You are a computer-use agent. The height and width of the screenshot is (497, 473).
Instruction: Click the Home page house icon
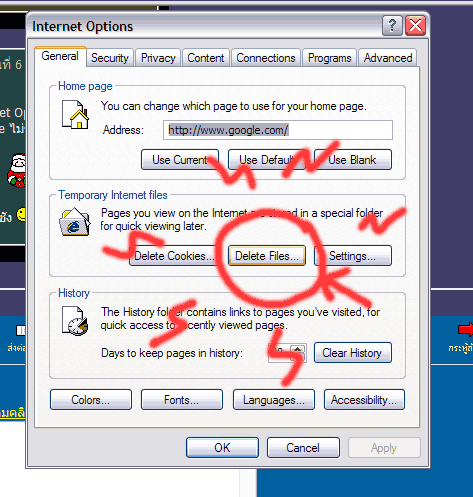pos(75,114)
